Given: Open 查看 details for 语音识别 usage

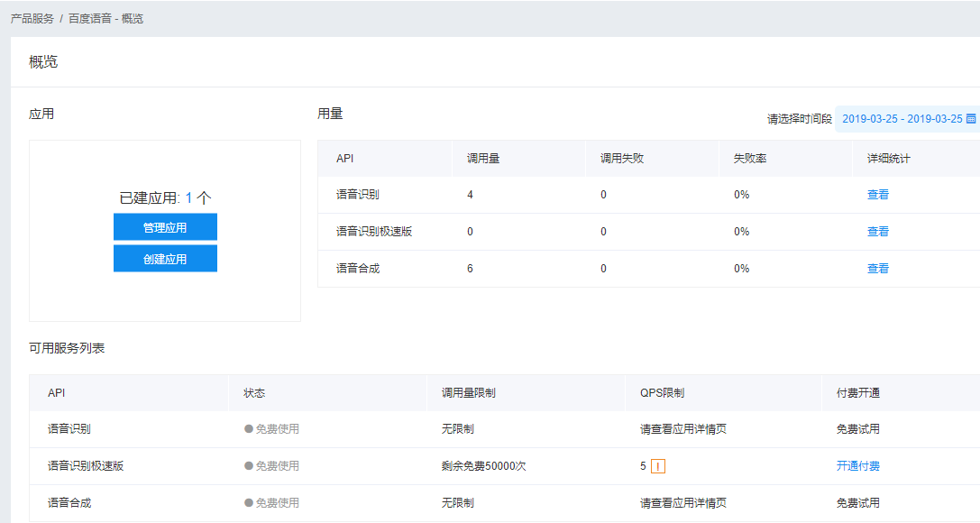Looking at the screenshot, I should 878,193.
